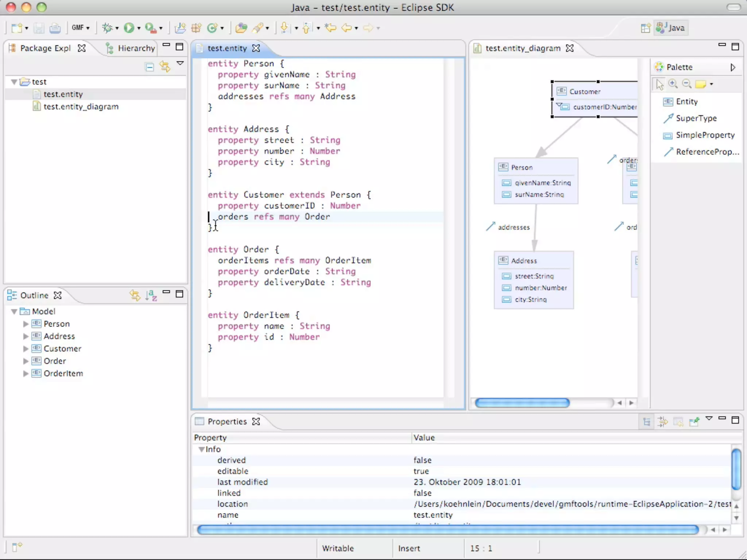Select the Java perspective button
The image size is (747, 560).
click(x=670, y=28)
